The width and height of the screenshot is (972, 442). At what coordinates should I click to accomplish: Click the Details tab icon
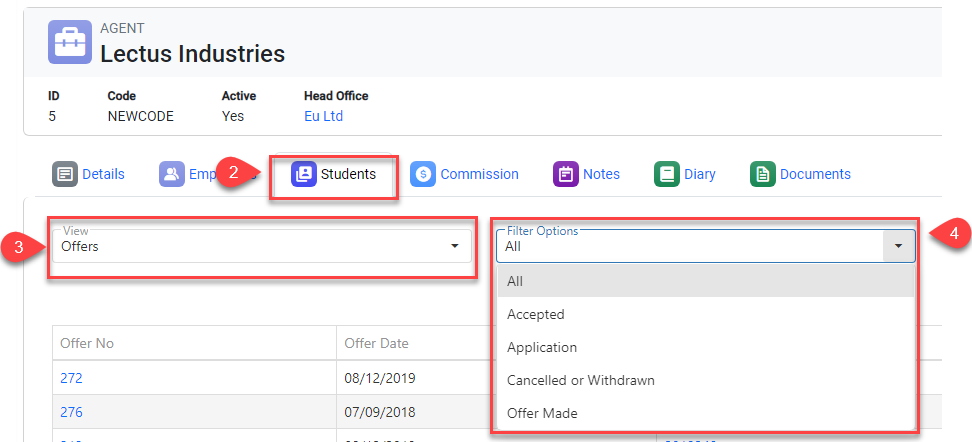[x=65, y=174]
